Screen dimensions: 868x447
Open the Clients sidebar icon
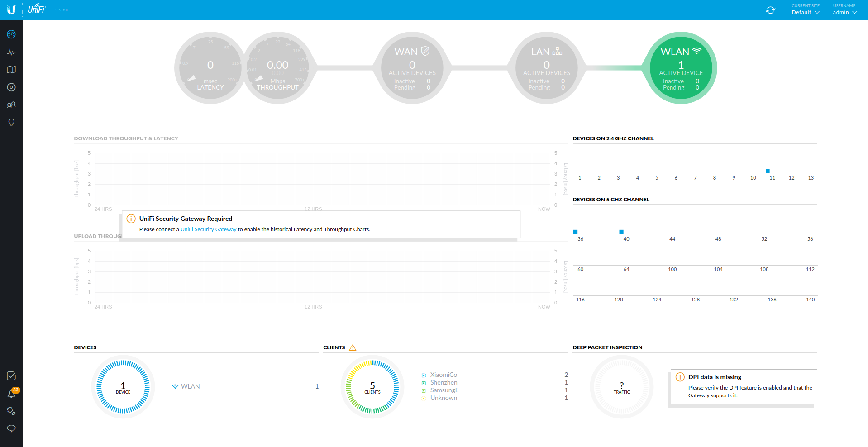(x=11, y=105)
